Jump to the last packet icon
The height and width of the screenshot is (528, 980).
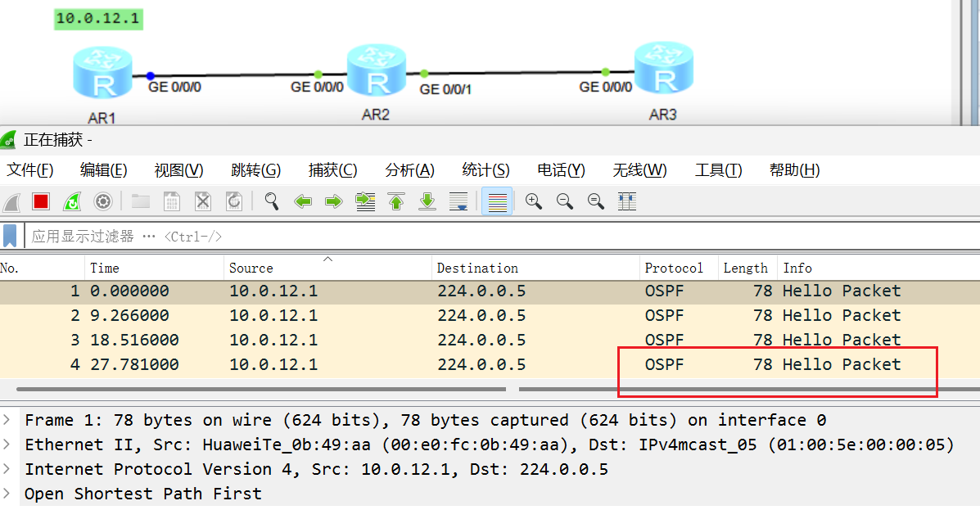[427, 201]
